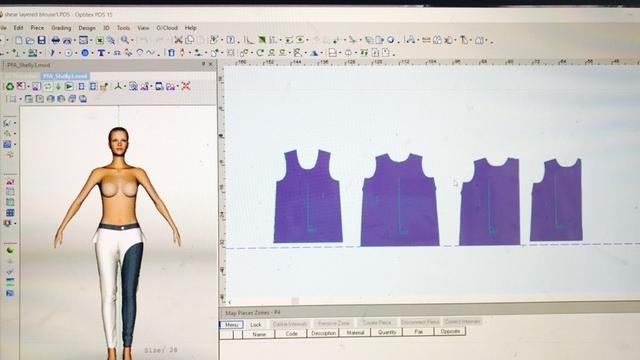
Task: Open dropdown arrow beside outlined circle tool
Action: pyautogui.click(x=76, y=53)
